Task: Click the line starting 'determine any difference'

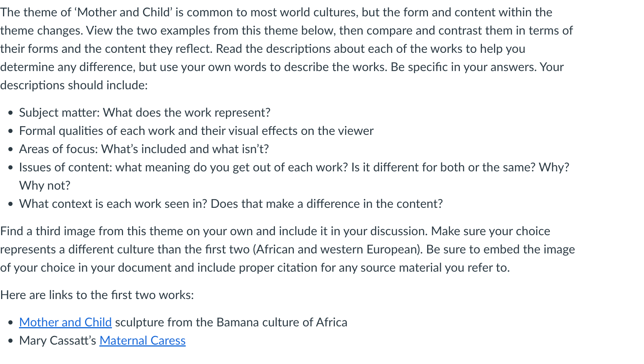Action: tap(282, 67)
